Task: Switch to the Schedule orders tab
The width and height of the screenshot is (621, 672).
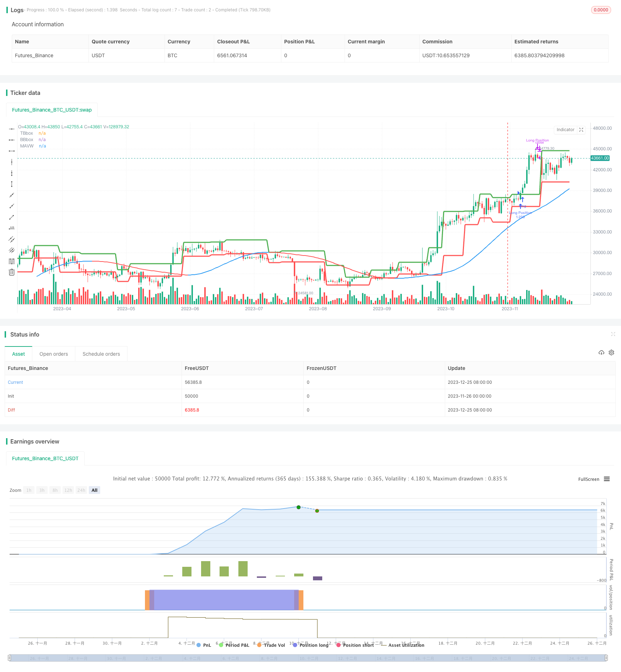Action: click(101, 354)
